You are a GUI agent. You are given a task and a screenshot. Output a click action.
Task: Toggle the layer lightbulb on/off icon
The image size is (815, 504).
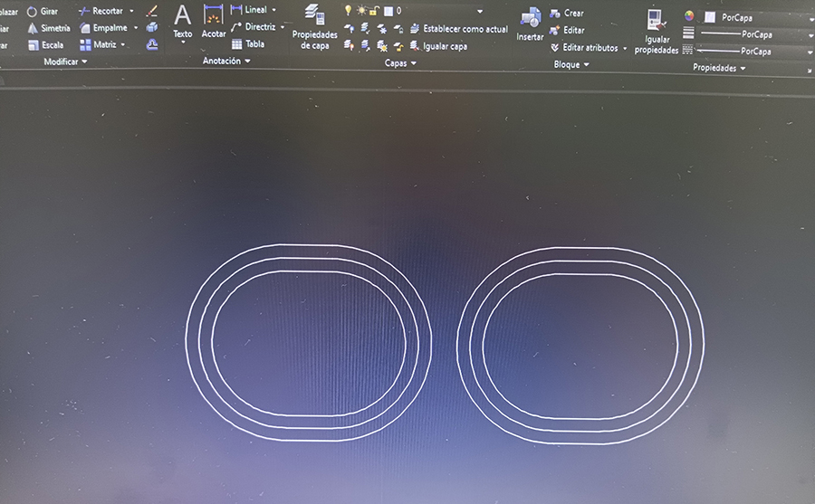coord(348,10)
